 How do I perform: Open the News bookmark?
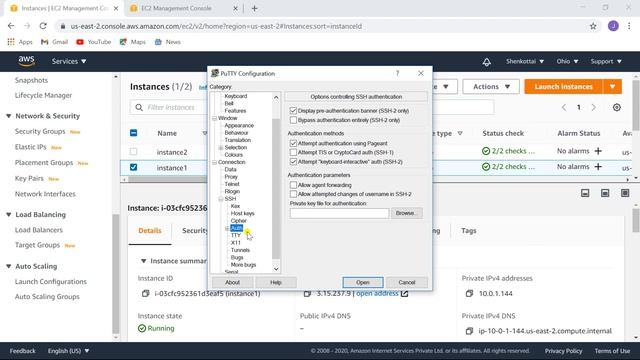168,42
